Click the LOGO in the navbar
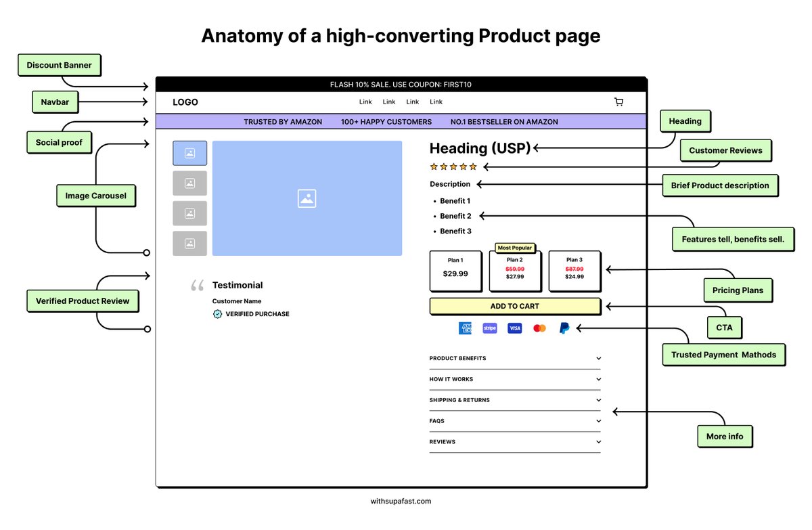This screenshot has height=530, width=812. coord(185,102)
